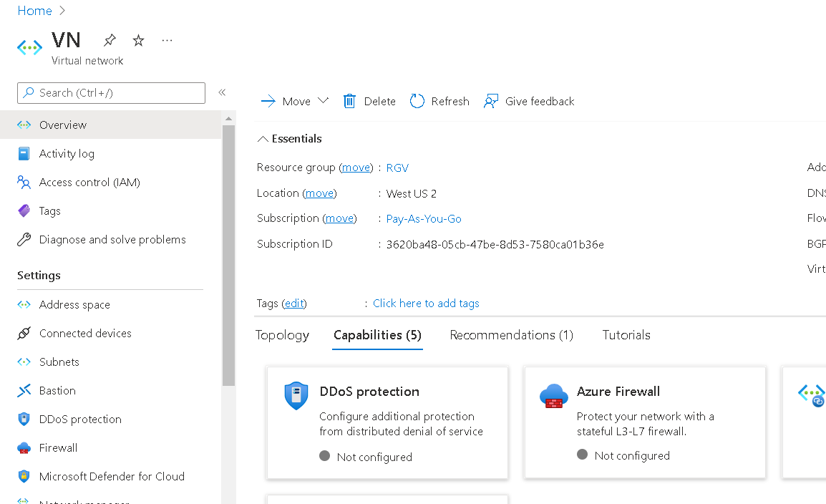The image size is (826, 504).
Task: Open the RGV resource group link
Action: tap(397, 168)
